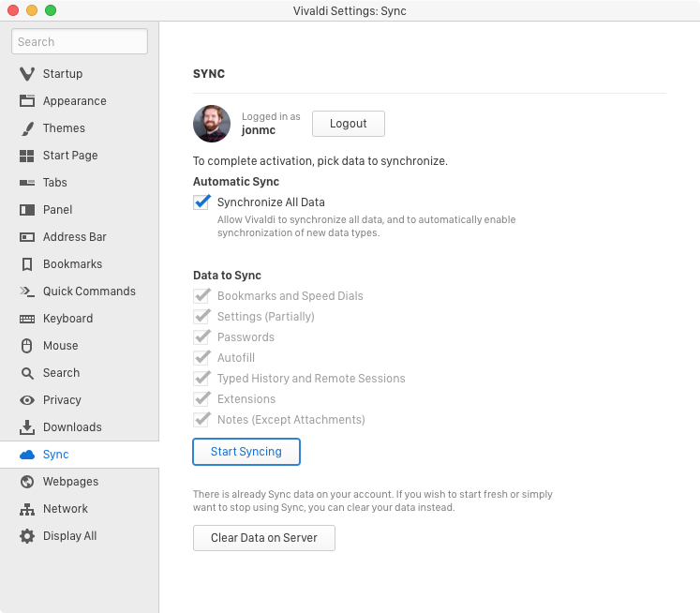Screen dimensions: 700x613
Task: Toggle Bookmarks and Speed Dials checkbox
Action: [201, 296]
